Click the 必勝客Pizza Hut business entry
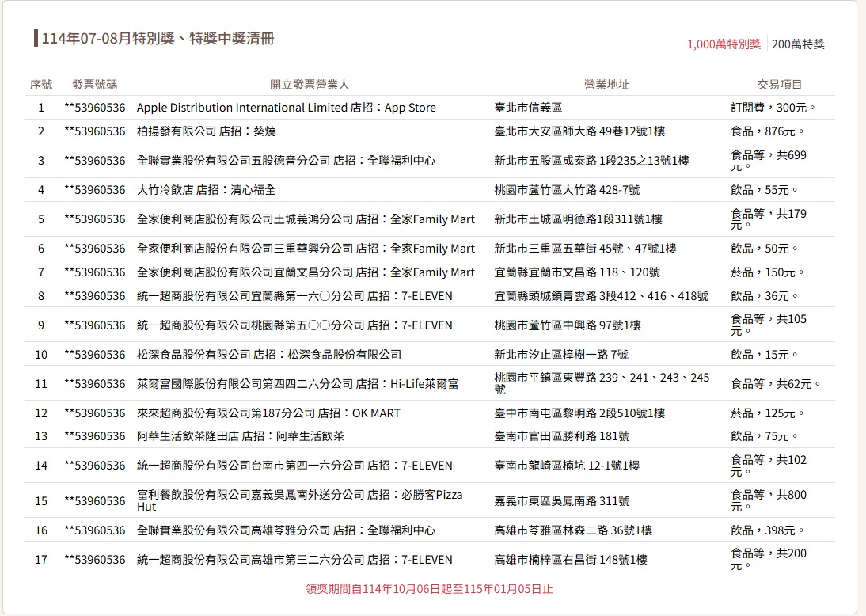The image size is (866, 616). coord(299,500)
